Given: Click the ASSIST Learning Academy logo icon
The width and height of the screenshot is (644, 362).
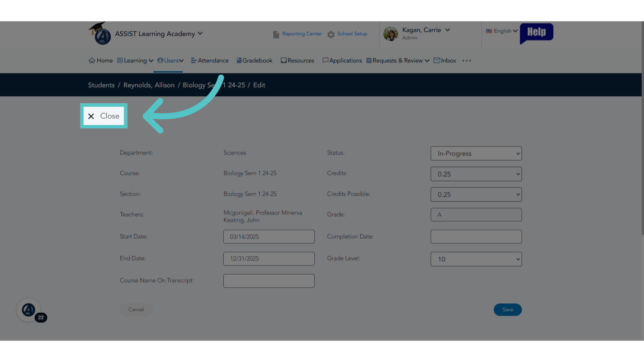Looking at the screenshot, I should tap(100, 34).
